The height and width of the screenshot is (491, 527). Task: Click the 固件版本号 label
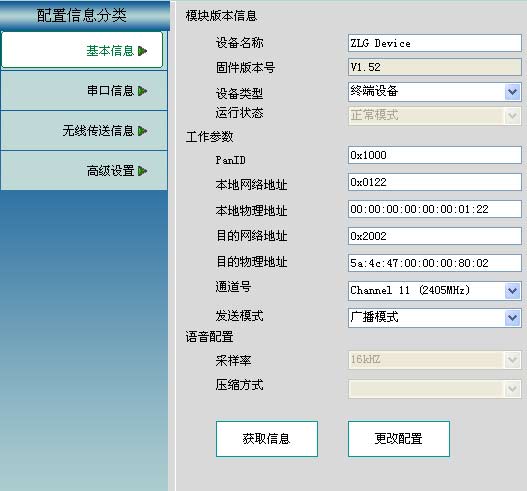coord(246,68)
